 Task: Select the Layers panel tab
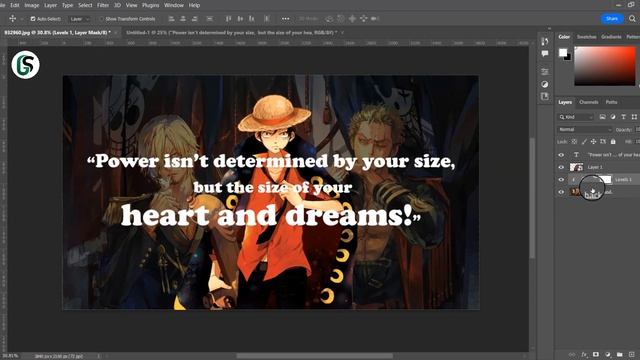(565, 102)
